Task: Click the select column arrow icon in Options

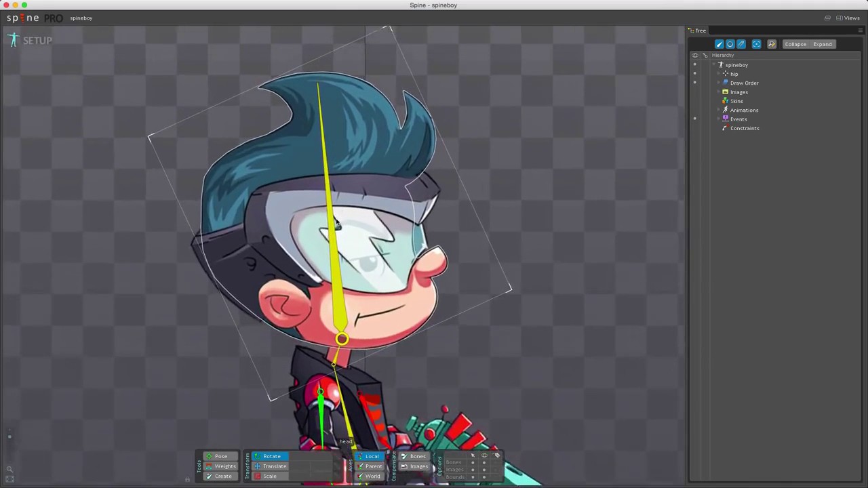Action: (473, 455)
